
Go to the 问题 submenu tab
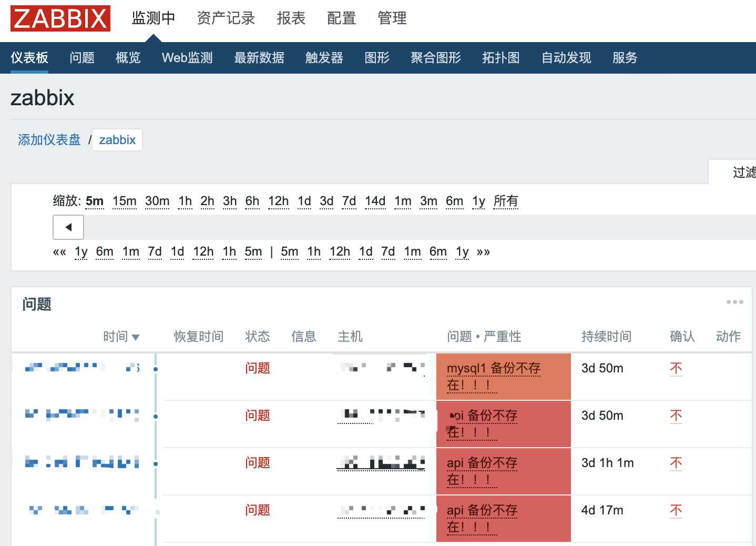82,57
